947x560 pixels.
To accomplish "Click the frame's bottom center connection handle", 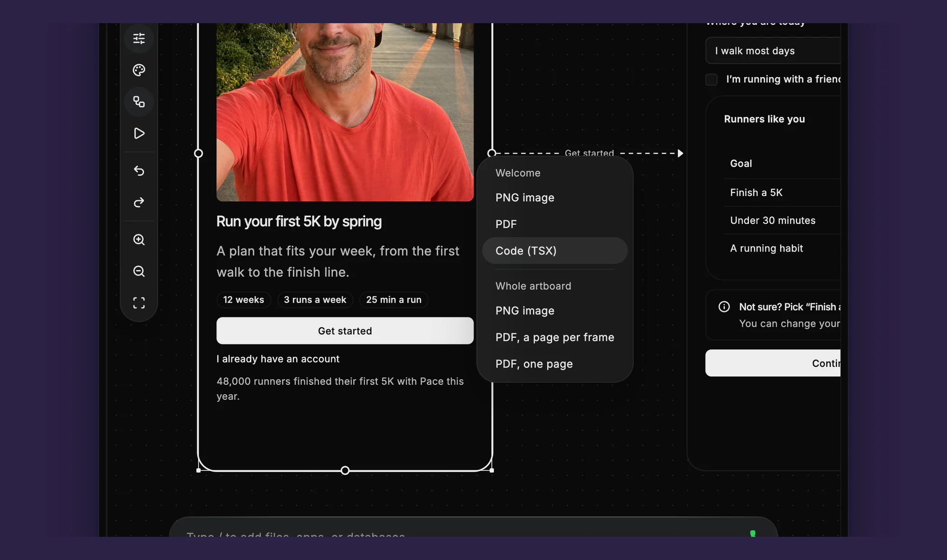I will pyautogui.click(x=345, y=470).
